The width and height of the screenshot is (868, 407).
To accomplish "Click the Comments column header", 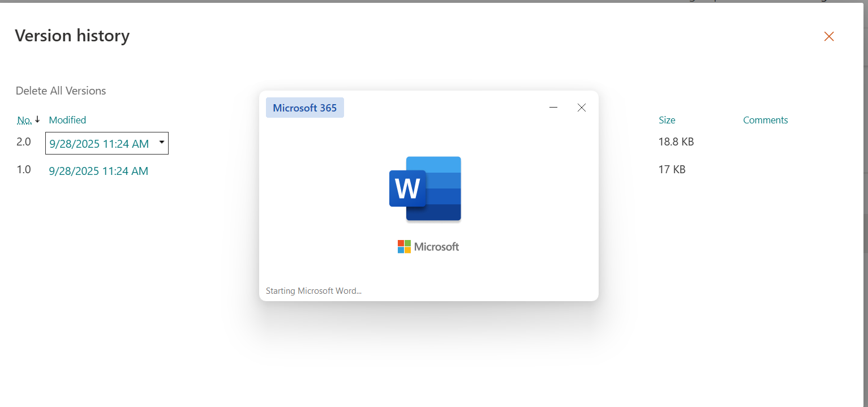I will pos(766,120).
